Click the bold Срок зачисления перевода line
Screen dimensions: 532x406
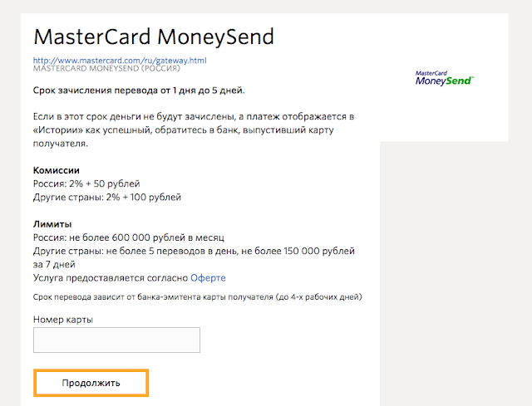[x=139, y=90]
